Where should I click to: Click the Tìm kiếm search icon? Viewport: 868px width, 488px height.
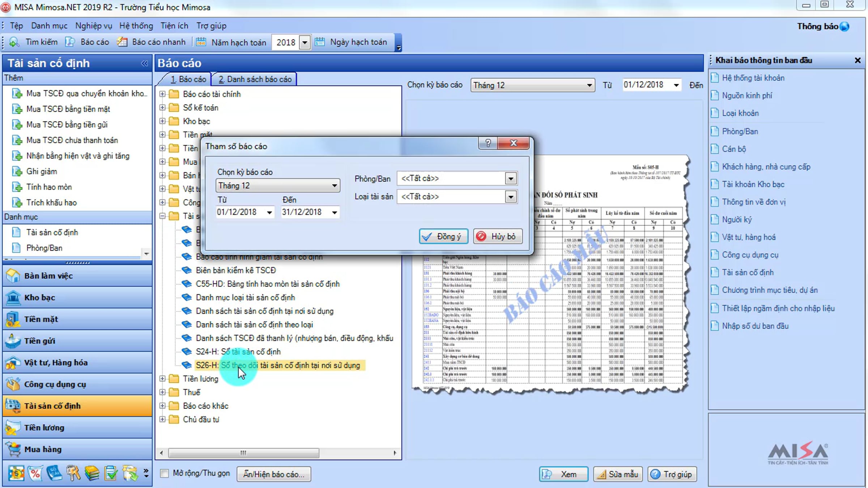coord(14,42)
